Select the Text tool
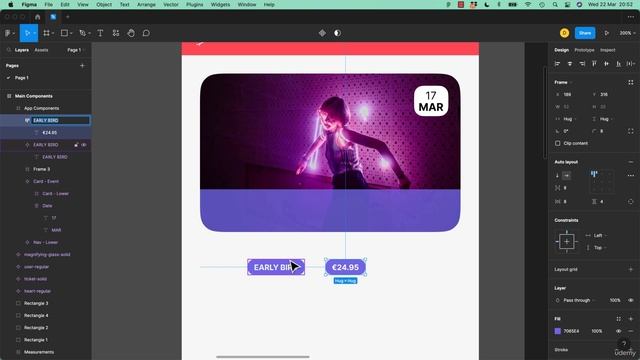The image size is (640, 360). point(100,33)
